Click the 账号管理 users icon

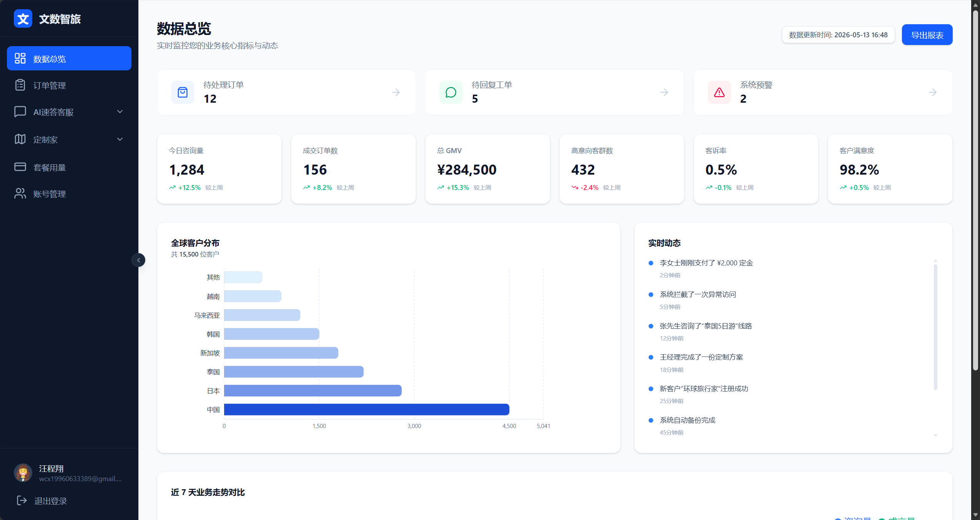click(20, 193)
